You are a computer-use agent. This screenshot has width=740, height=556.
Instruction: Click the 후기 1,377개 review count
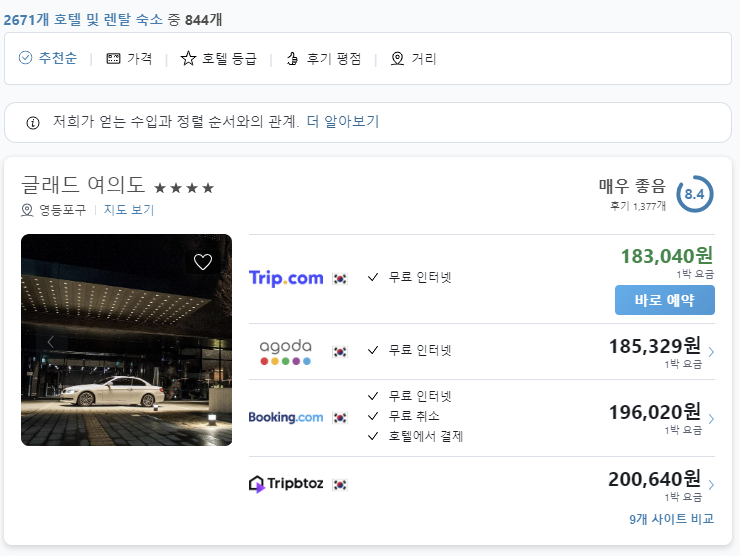pos(638,206)
